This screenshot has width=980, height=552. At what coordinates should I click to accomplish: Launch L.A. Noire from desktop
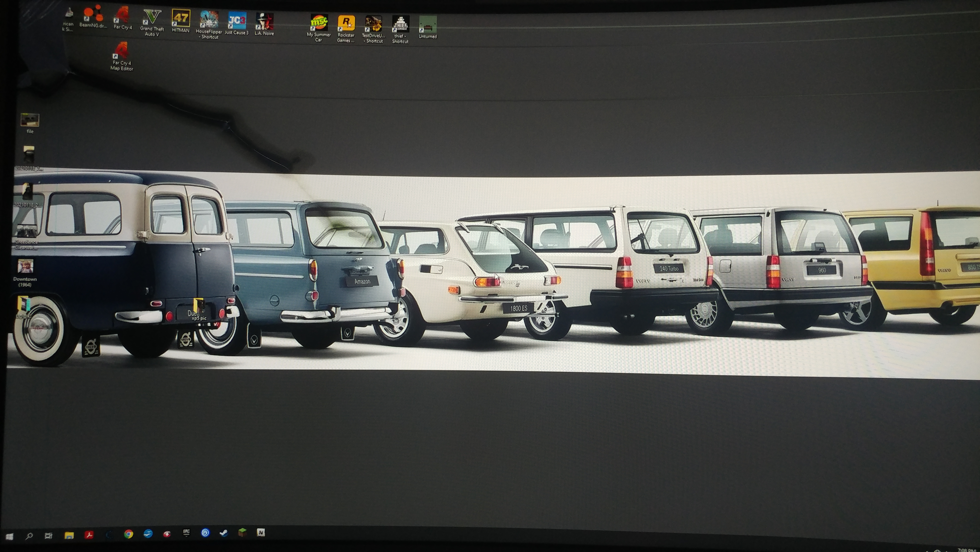click(264, 22)
